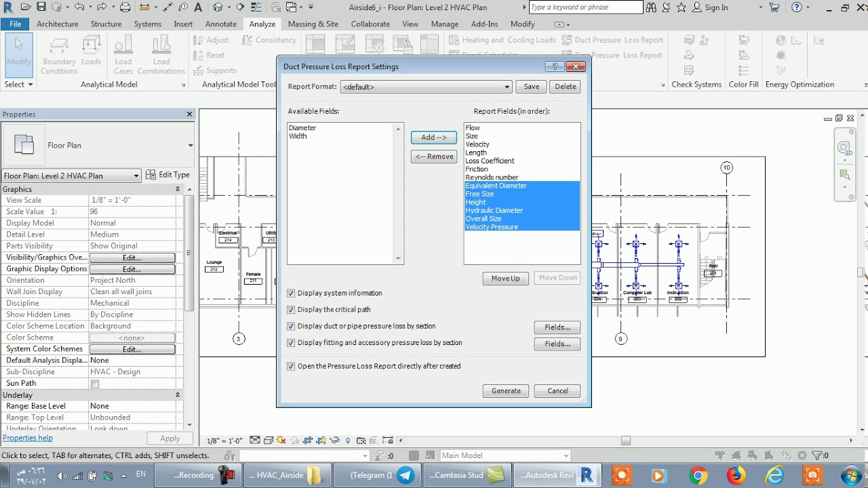
Task: Open Telegram from the taskbar
Action: coord(376,475)
